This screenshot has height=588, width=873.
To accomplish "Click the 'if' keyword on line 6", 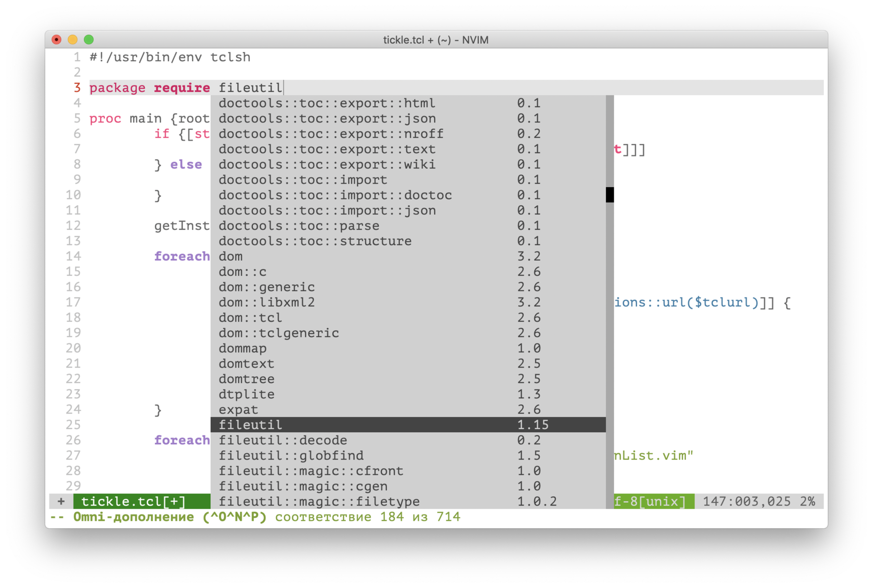I will [162, 134].
